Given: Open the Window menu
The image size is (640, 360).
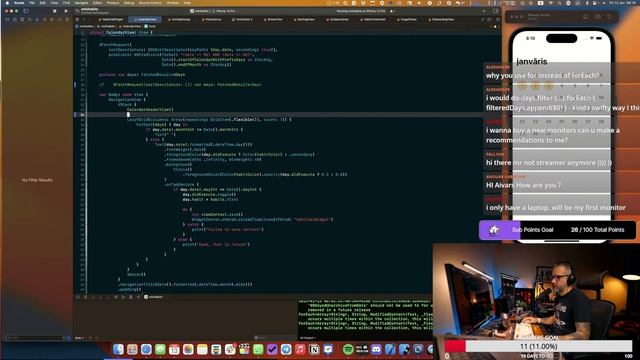Looking at the screenshot, I should (173, 3).
